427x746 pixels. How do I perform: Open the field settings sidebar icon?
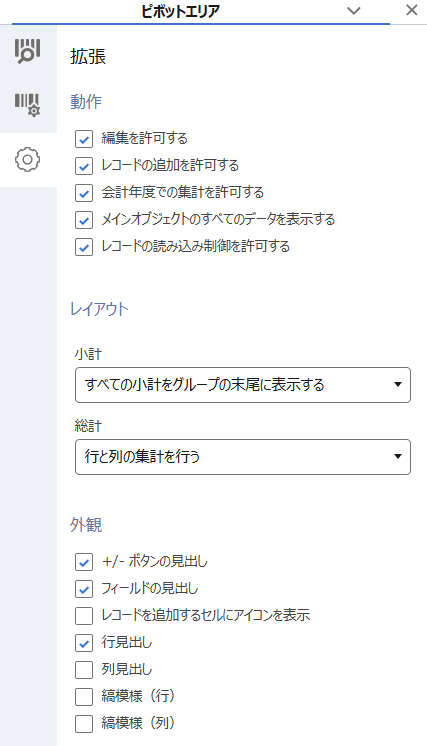[28, 105]
